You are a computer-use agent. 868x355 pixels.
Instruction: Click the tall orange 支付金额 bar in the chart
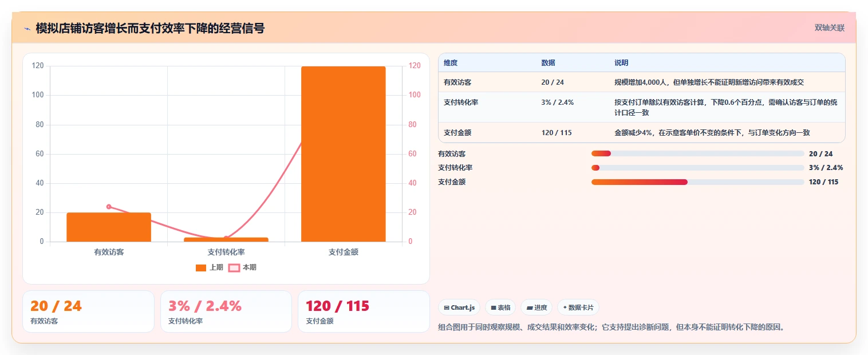point(344,154)
